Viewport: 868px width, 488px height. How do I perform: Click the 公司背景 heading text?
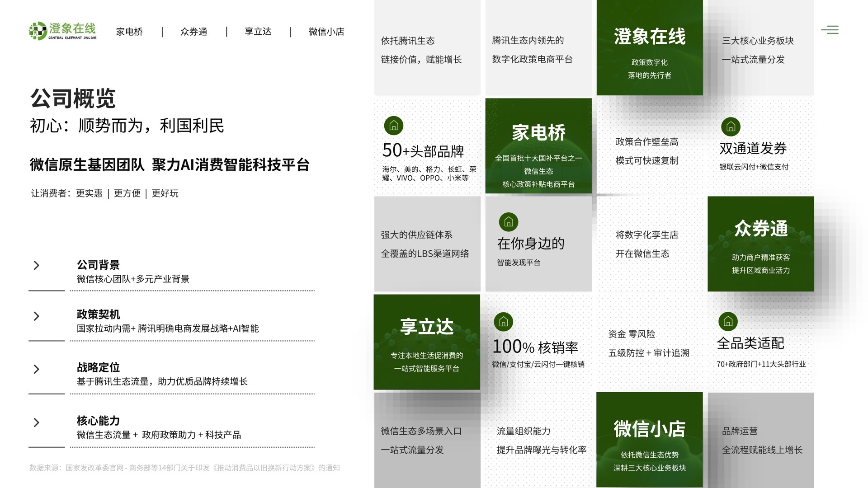click(x=98, y=265)
